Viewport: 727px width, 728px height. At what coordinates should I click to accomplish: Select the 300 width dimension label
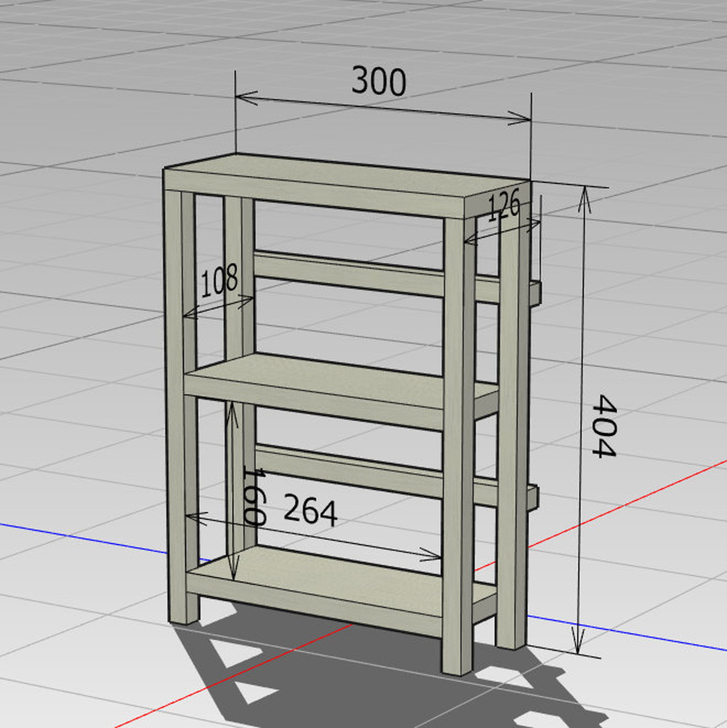click(x=379, y=81)
